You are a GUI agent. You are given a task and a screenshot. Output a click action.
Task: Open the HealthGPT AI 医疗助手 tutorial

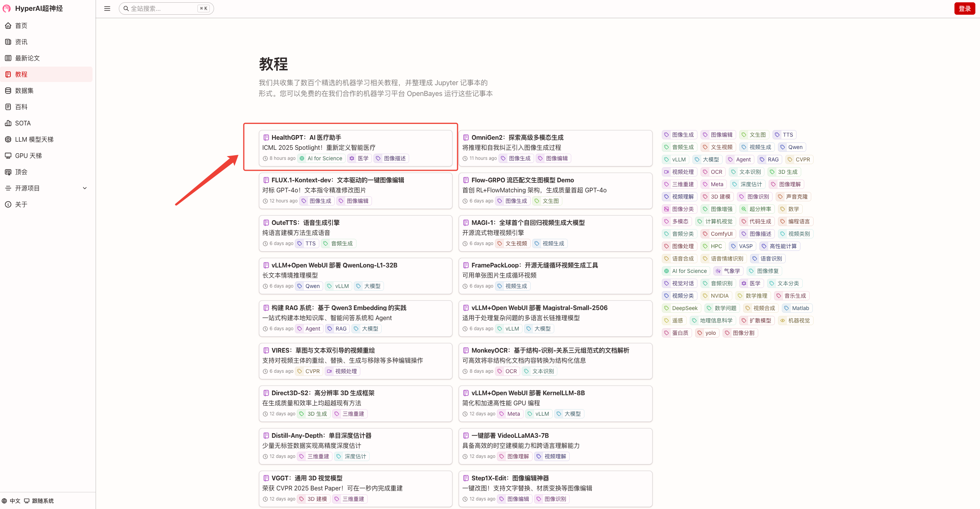[306, 137]
